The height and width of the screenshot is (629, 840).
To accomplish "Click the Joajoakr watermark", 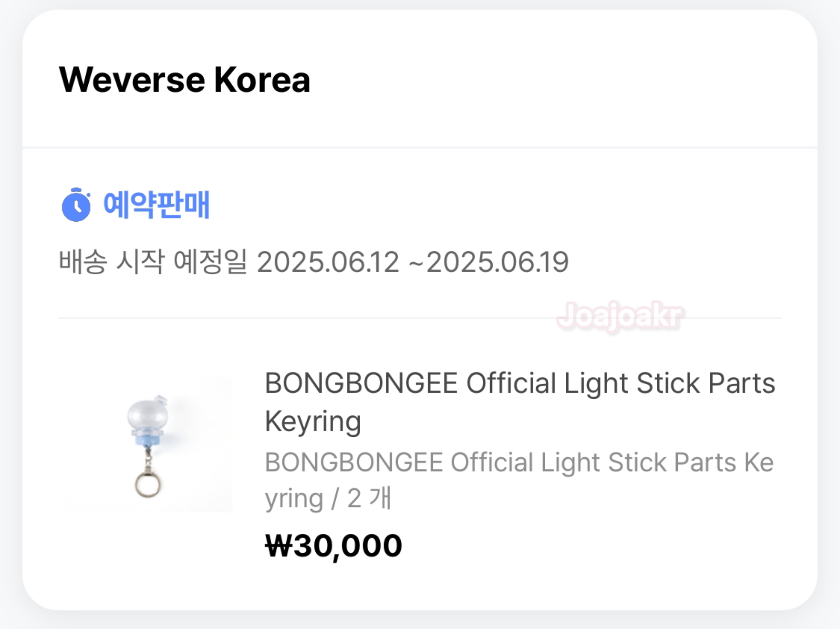I will 620,316.
